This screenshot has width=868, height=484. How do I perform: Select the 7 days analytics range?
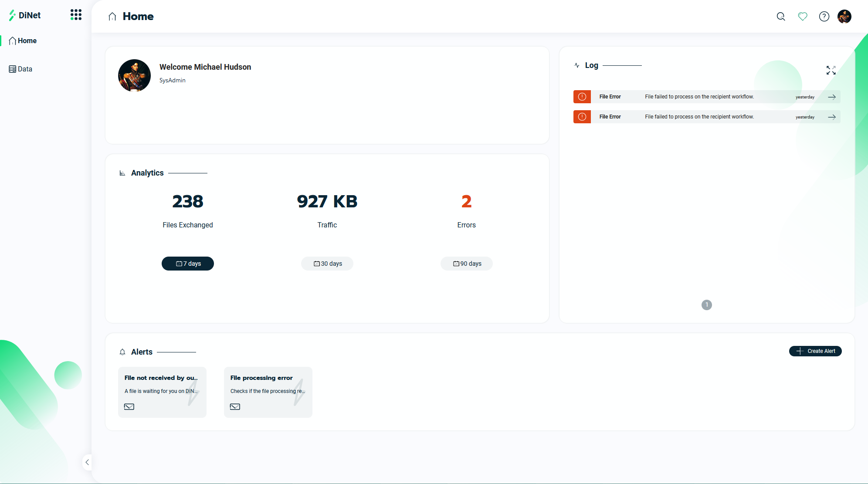[x=188, y=264]
